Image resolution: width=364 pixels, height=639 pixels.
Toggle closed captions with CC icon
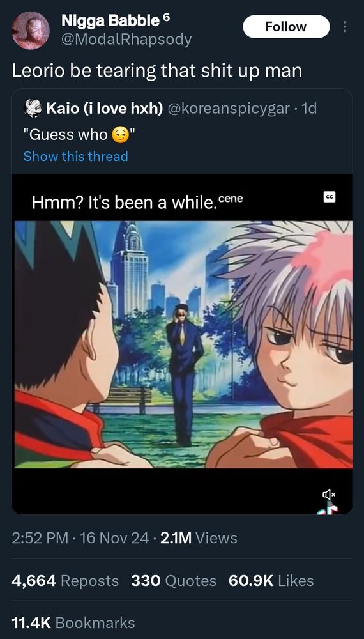(330, 197)
